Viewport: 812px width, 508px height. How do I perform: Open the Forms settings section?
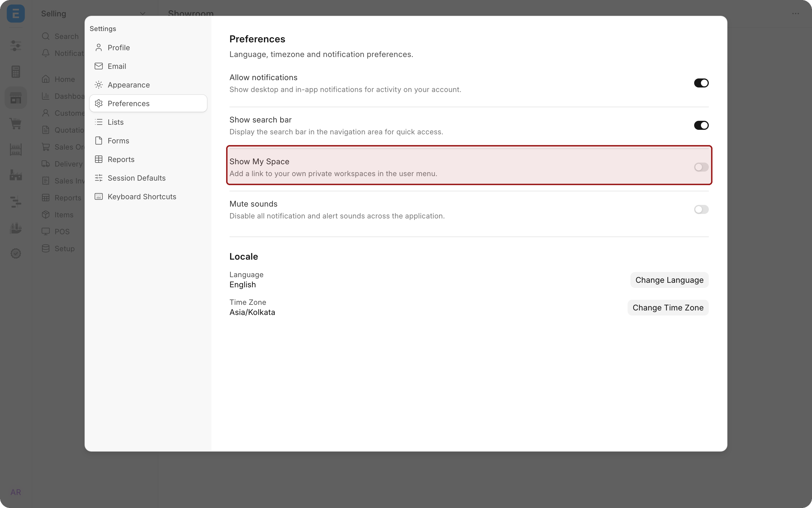coord(148,141)
